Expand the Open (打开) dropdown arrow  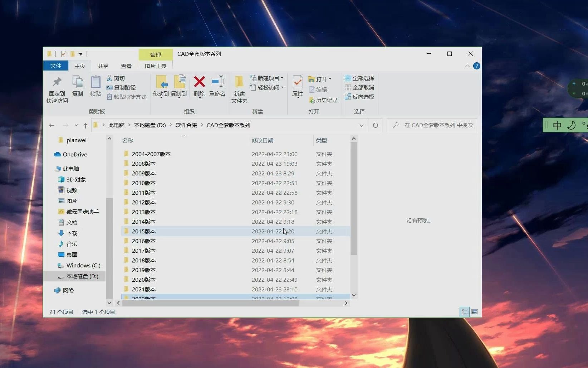pos(330,79)
